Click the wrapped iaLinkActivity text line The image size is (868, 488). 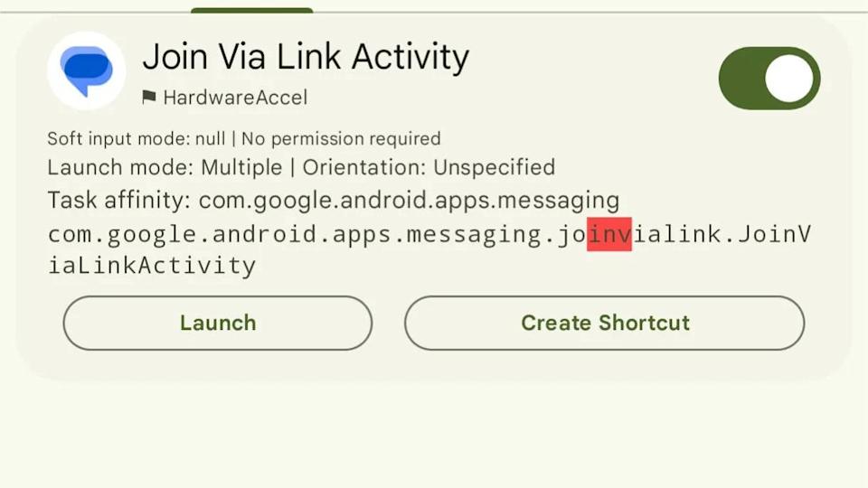pos(152,266)
